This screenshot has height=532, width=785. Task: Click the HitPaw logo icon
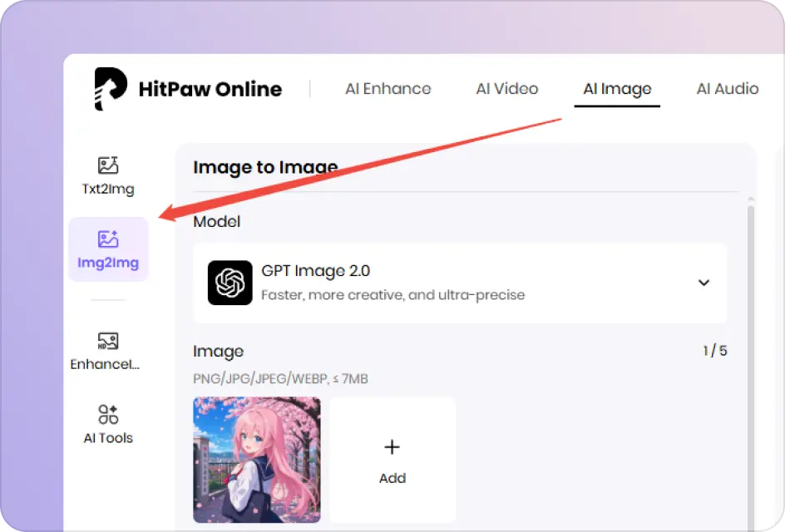[111, 89]
